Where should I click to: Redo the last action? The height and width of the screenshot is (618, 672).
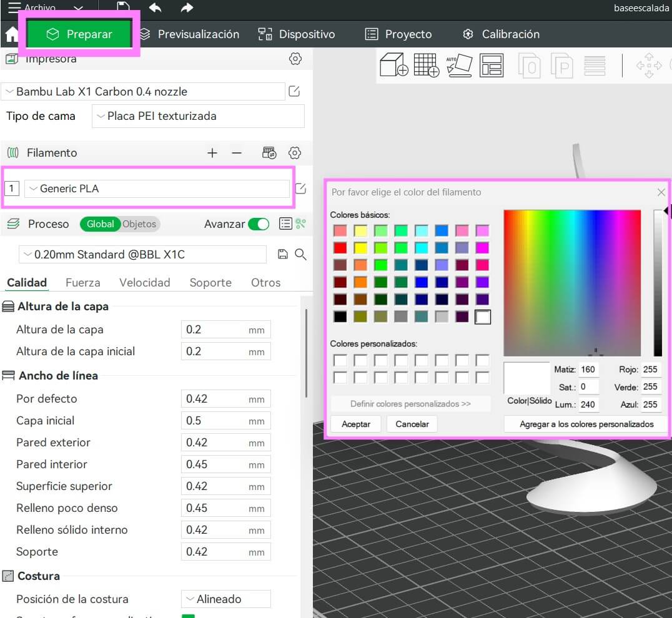click(x=187, y=7)
